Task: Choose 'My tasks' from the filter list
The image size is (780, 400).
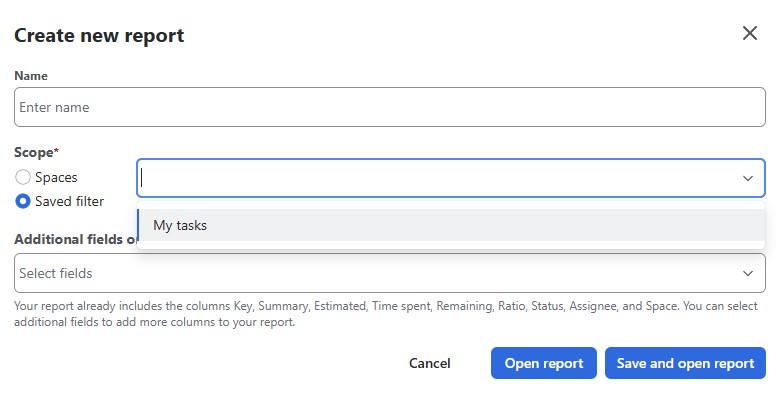Action: pyautogui.click(x=180, y=225)
